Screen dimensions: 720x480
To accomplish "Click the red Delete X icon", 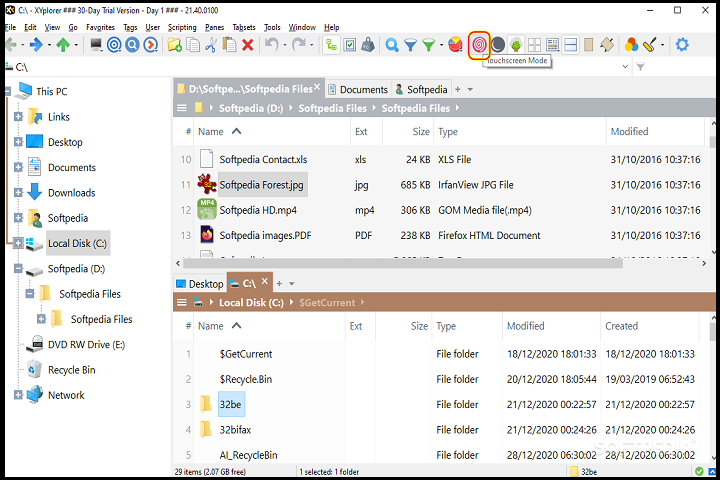I will [x=247, y=45].
